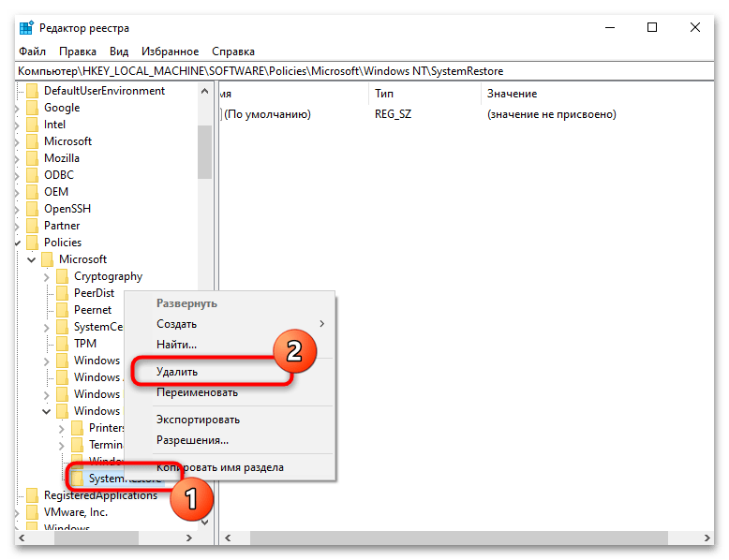Click the registry path address bar

click(364, 71)
